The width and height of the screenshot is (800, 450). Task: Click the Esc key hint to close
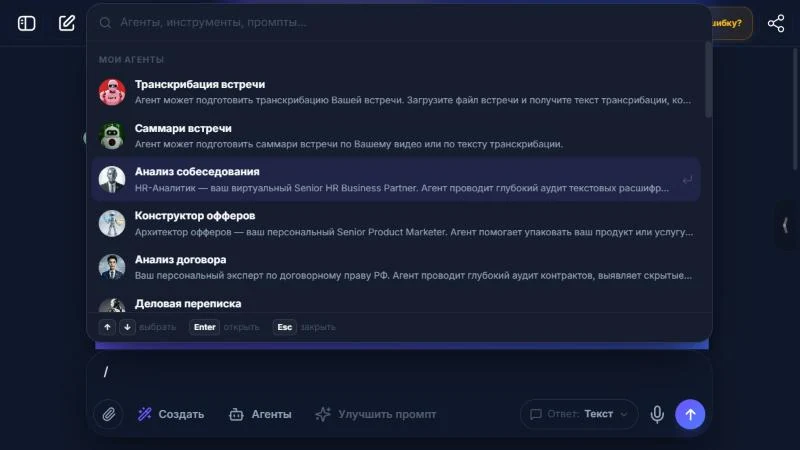tap(285, 327)
